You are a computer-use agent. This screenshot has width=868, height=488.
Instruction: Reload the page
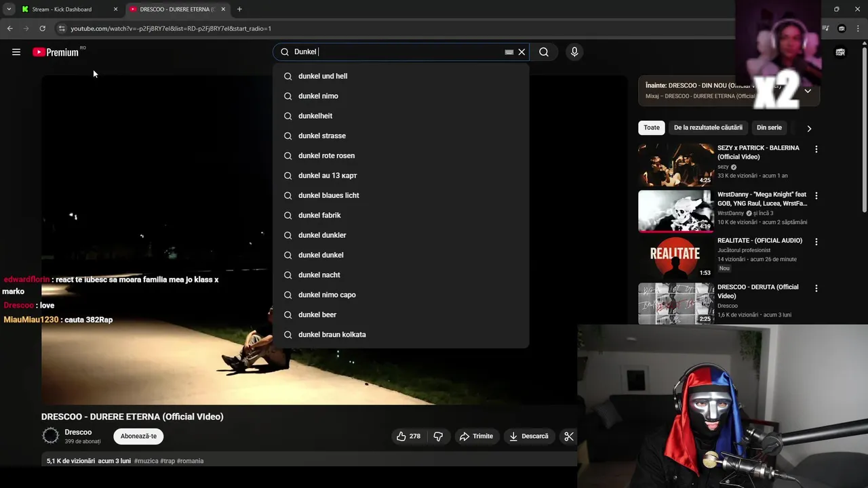[42, 28]
